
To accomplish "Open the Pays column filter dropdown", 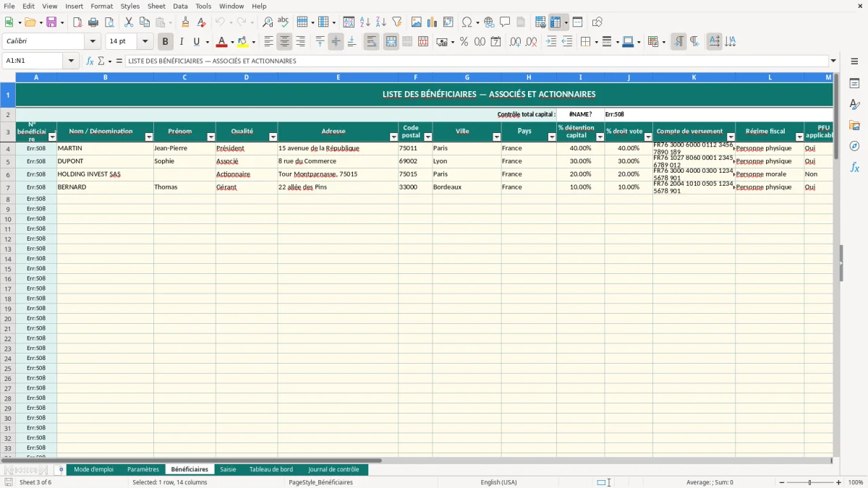I will click(552, 137).
